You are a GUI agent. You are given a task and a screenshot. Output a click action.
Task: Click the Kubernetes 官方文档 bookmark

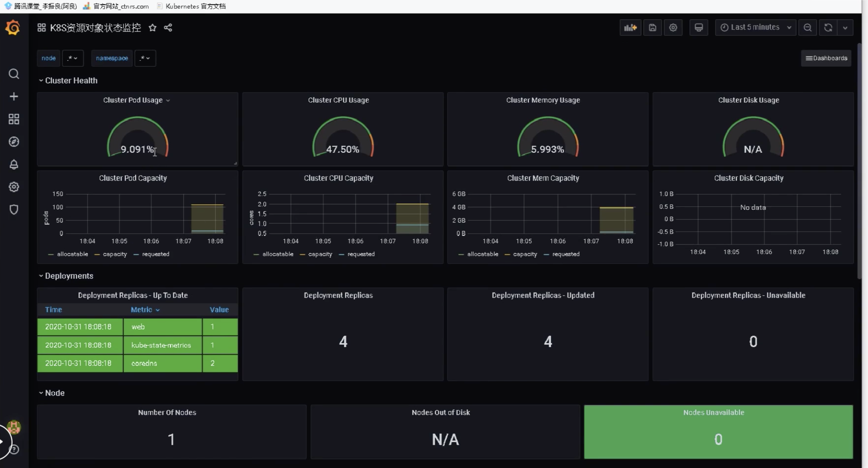pyautogui.click(x=195, y=6)
